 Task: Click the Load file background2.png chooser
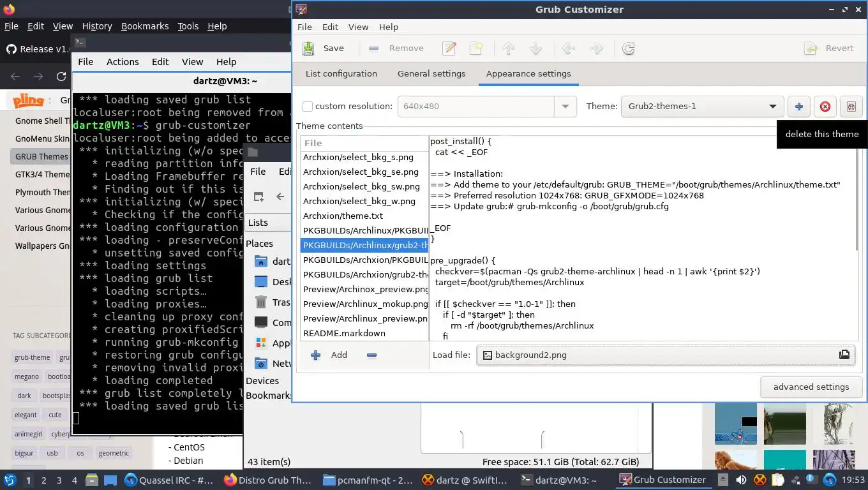(x=665, y=355)
